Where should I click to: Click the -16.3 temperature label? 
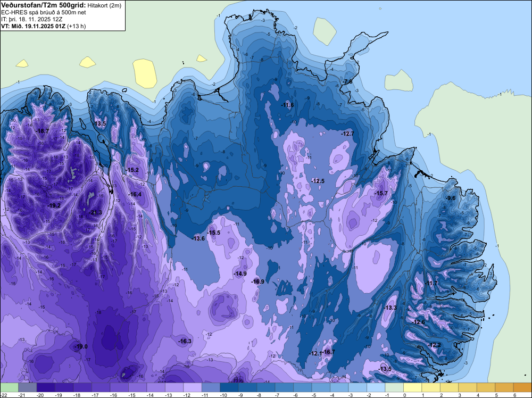(x=185, y=342)
